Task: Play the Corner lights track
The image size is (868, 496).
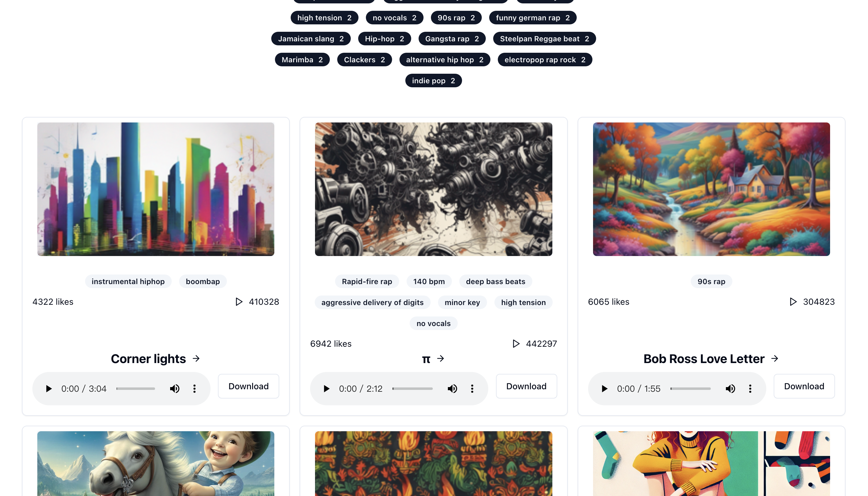Action: pyautogui.click(x=49, y=389)
